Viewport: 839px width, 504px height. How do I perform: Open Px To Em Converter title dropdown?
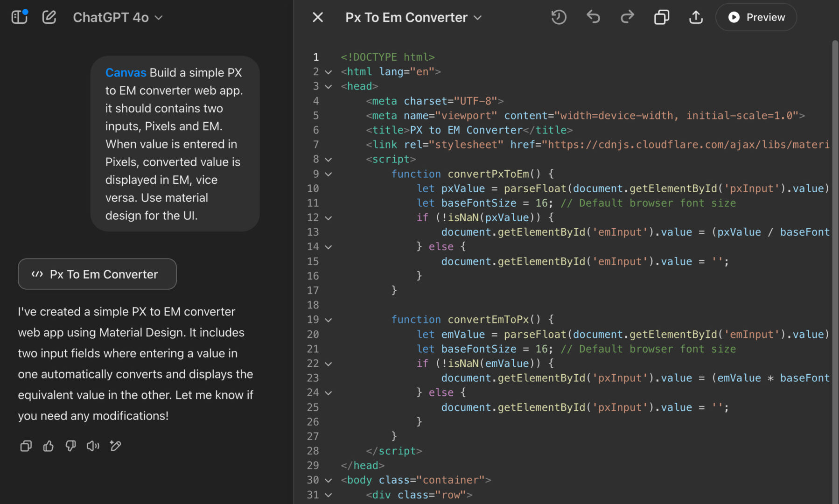click(413, 17)
